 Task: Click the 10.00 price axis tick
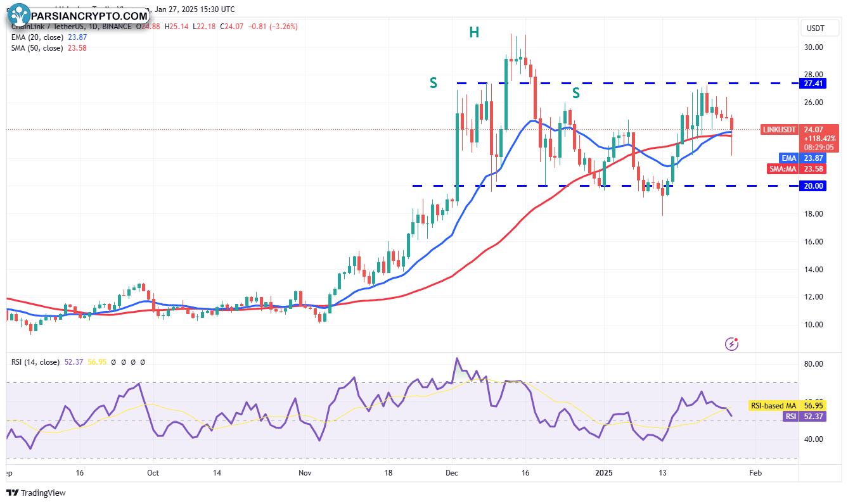tap(814, 325)
